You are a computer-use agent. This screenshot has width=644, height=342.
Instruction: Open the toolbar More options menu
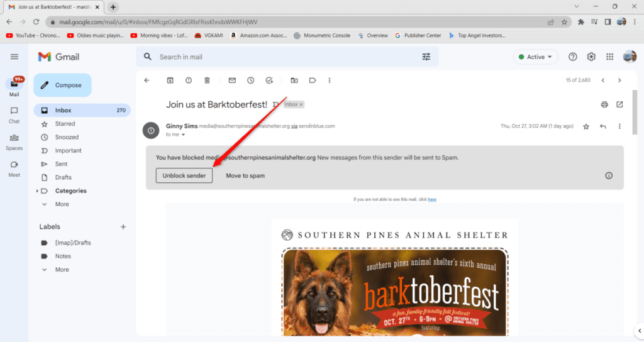330,80
